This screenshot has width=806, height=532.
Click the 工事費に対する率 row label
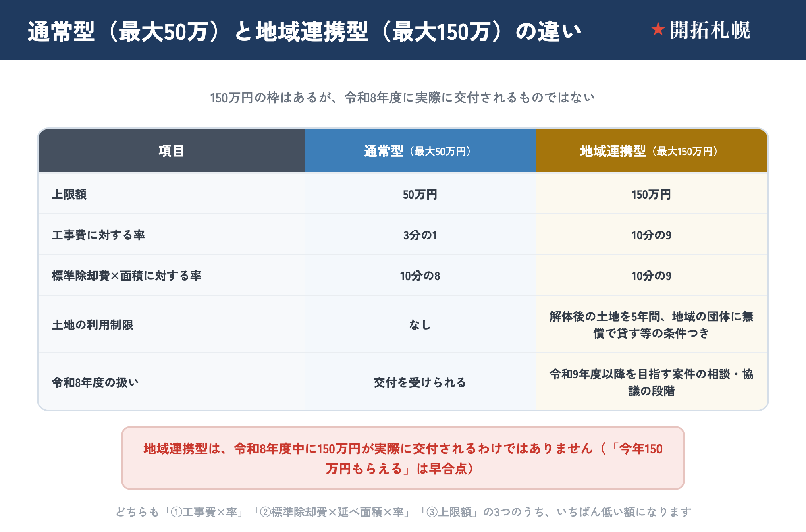[98, 235]
